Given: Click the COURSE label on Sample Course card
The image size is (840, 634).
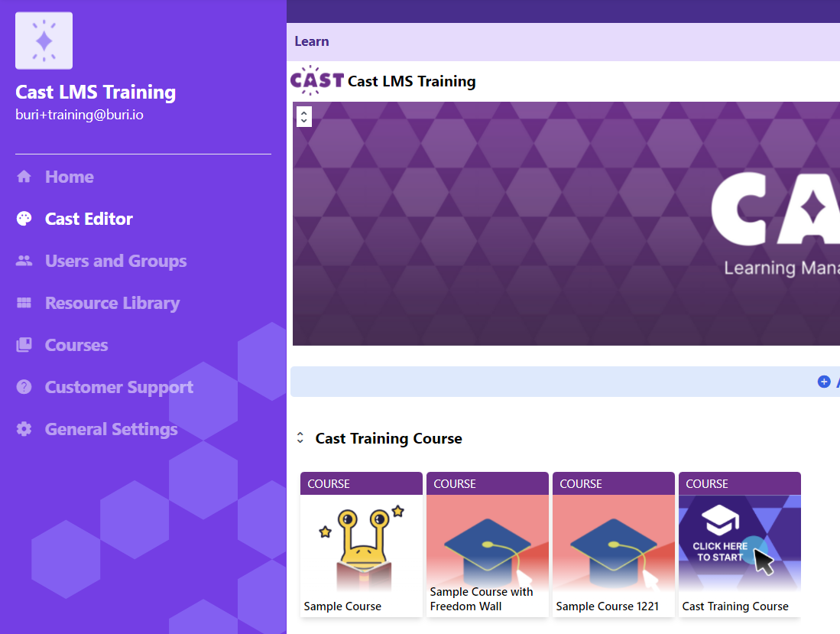Looking at the screenshot, I should pyautogui.click(x=329, y=484).
